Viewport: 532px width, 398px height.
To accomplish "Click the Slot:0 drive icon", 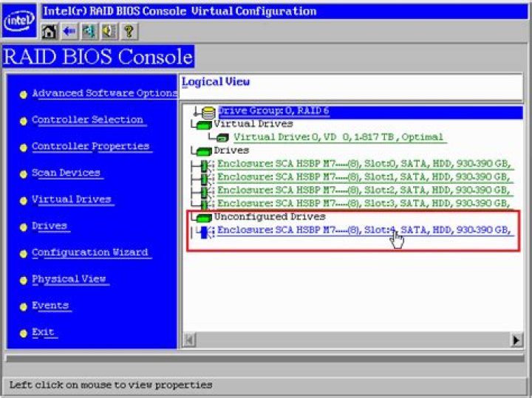I will click(x=205, y=165).
